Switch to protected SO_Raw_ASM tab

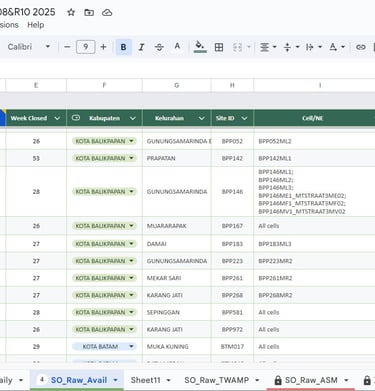tap(311, 380)
